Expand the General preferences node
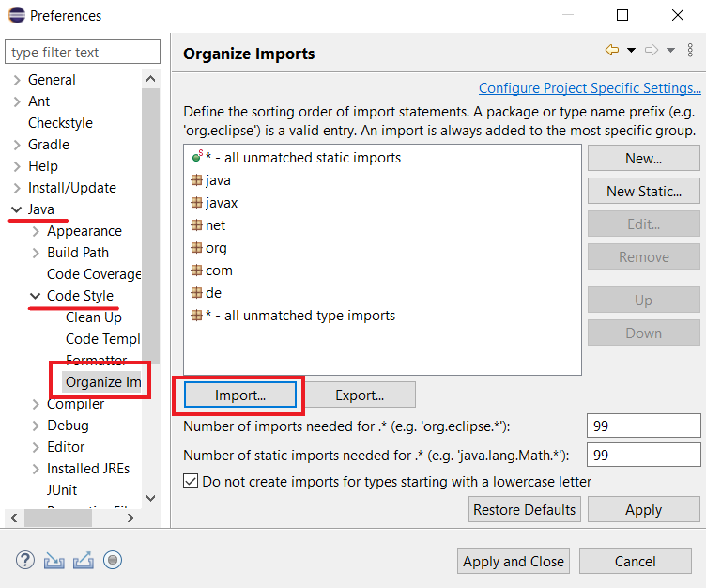706x588 pixels. (17, 80)
